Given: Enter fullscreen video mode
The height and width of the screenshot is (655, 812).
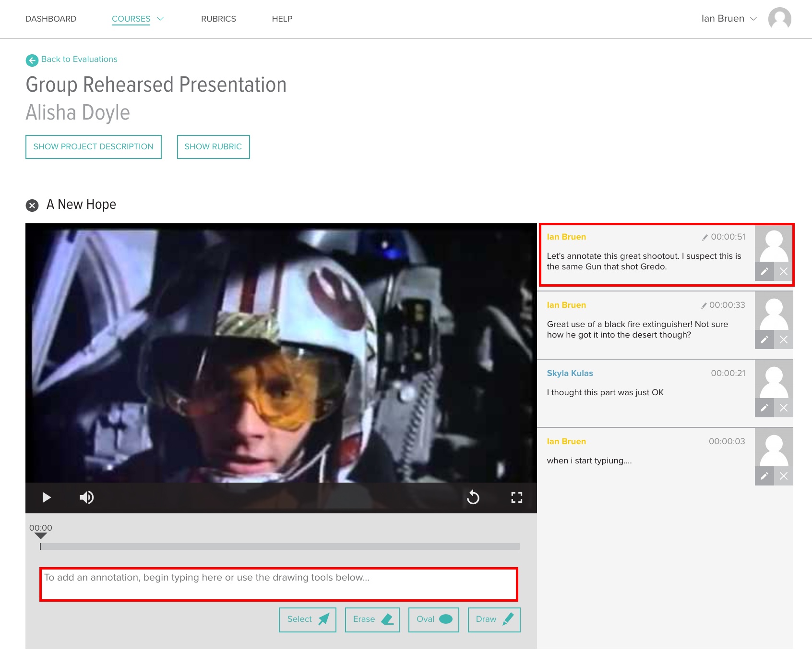Looking at the screenshot, I should click(x=517, y=497).
